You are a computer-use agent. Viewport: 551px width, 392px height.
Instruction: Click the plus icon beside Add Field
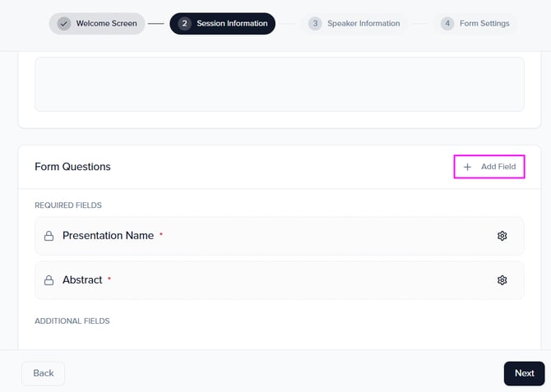pos(467,167)
